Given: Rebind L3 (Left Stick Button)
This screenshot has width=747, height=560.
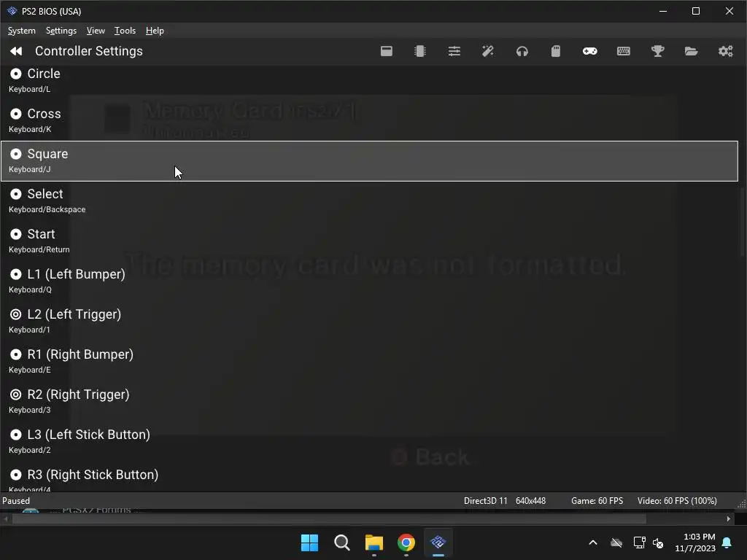Looking at the screenshot, I should [x=369, y=441].
